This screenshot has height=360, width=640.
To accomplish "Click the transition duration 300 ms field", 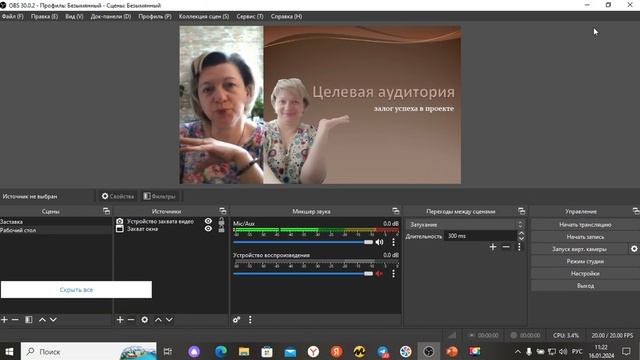I will (x=480, y=236).
